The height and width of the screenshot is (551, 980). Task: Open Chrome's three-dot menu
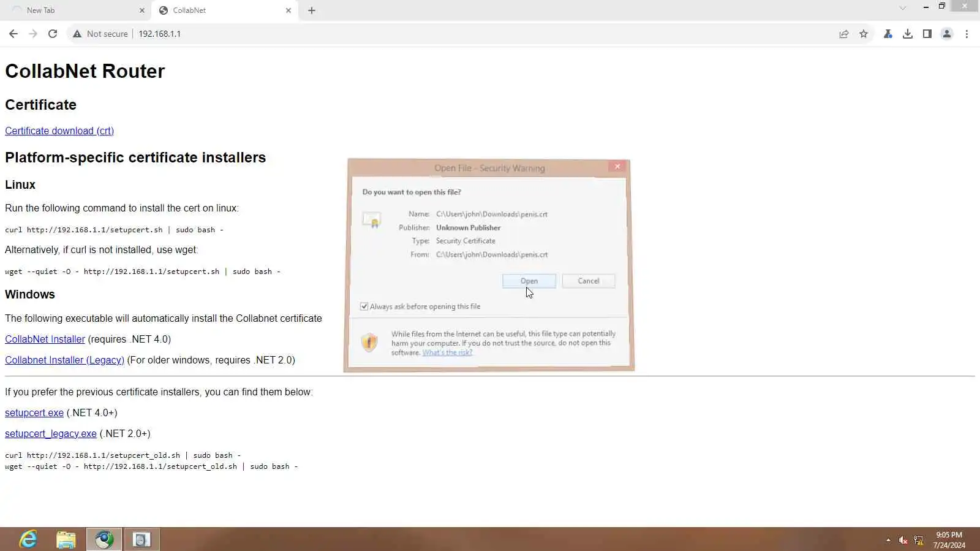(967, 34)
